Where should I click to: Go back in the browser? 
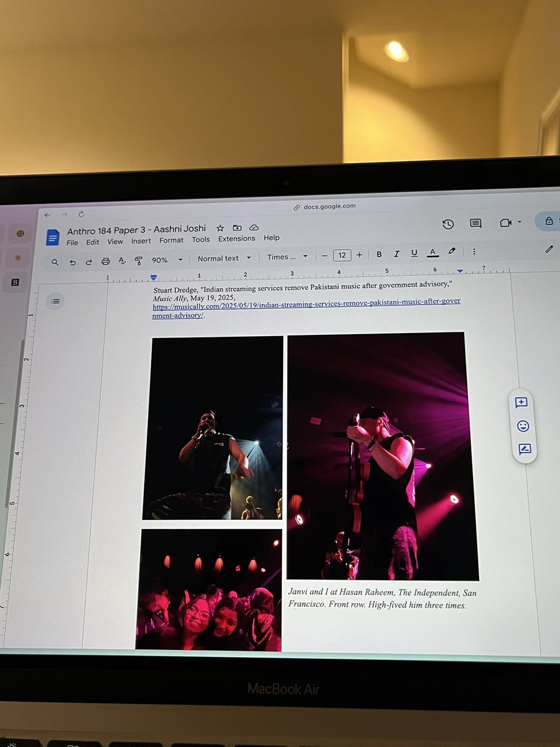pos(47,215)
